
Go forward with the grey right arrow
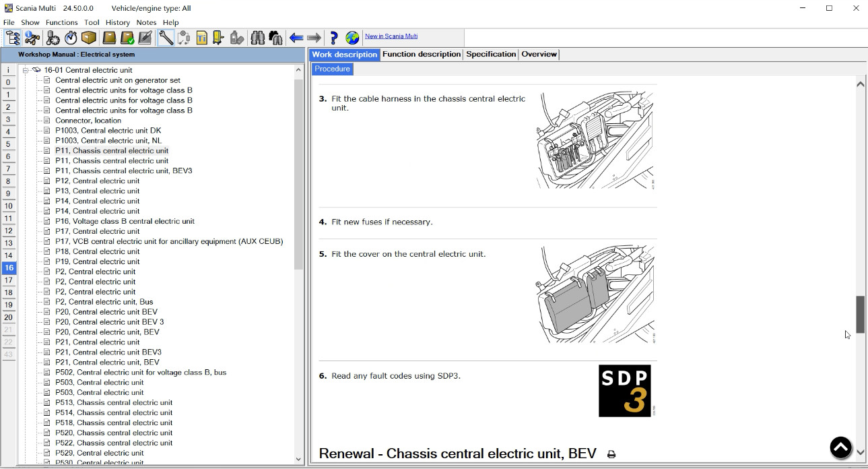point(314,38)
